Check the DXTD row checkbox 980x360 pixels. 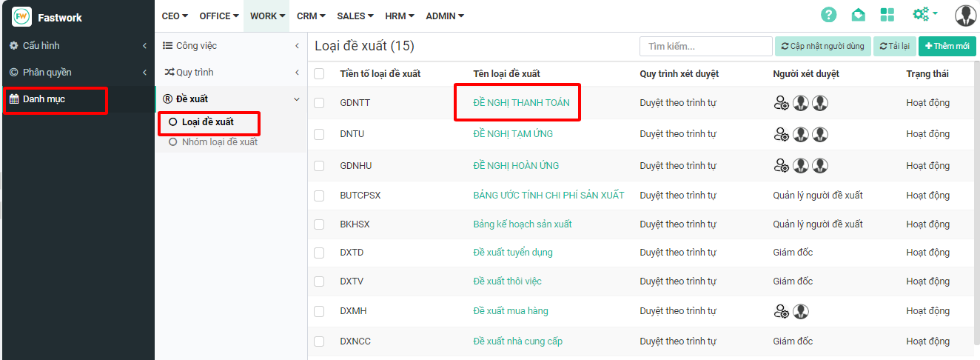[319, 253]
